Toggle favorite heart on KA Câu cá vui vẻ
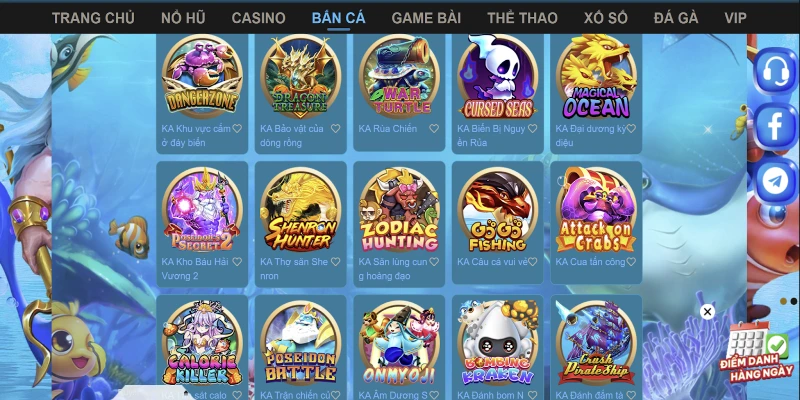The image size is (800, 400). coord(532,262)
